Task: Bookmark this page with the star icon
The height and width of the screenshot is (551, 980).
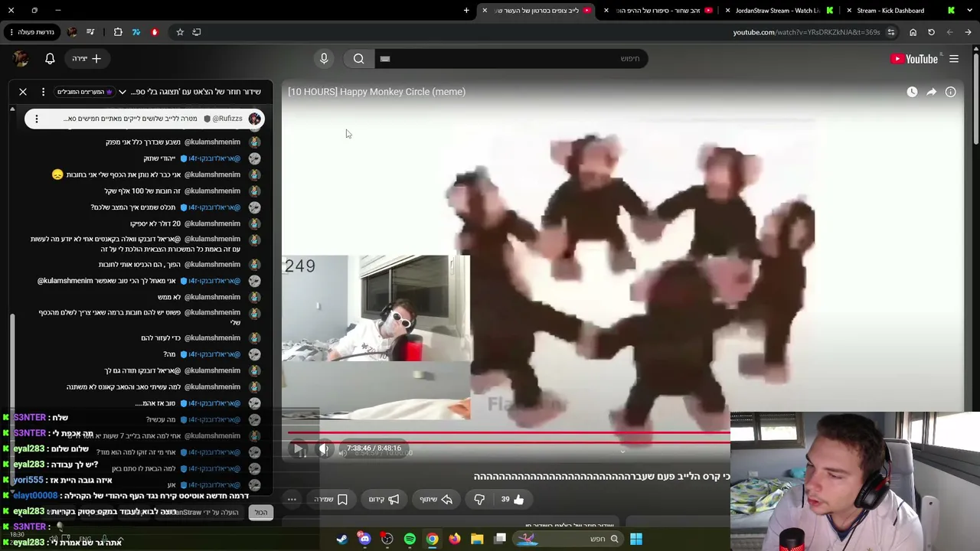Action: [180, 32]
